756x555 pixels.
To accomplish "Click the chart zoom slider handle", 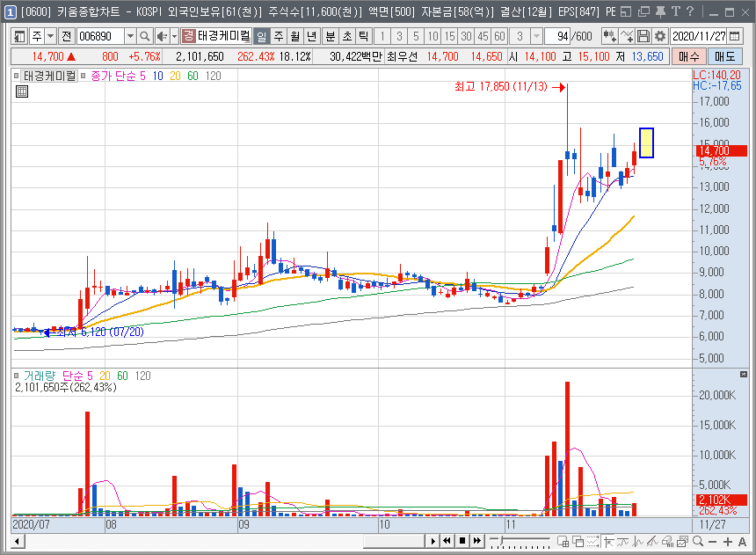I will click(502, 539).
